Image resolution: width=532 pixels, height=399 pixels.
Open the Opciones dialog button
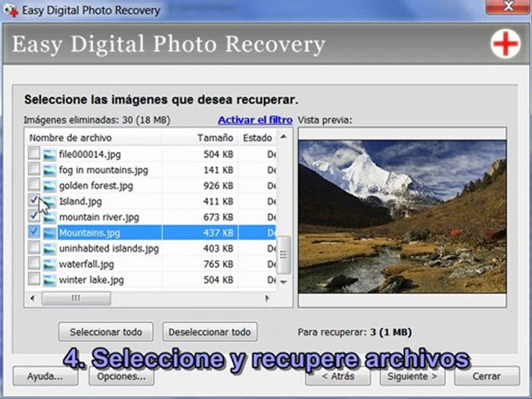(x=121, y=376)
